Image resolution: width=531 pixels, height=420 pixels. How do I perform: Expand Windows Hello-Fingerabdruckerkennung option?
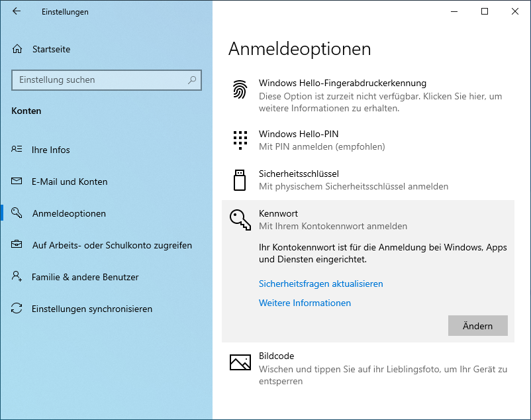tap(342, 83)
